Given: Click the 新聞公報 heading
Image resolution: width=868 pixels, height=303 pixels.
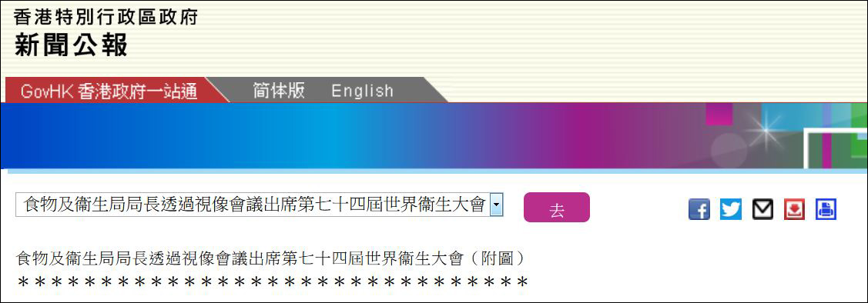Looking at the screenshot, I should point(71,45).
